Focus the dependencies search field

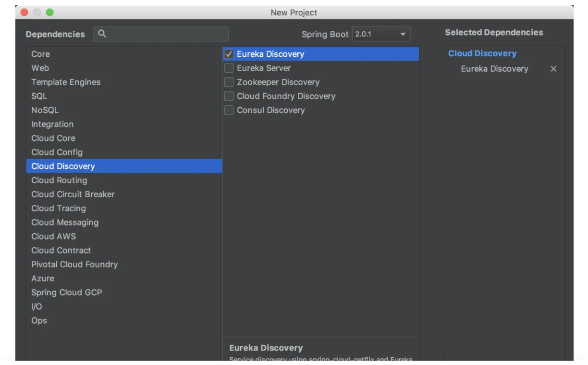tap(161, 34)
